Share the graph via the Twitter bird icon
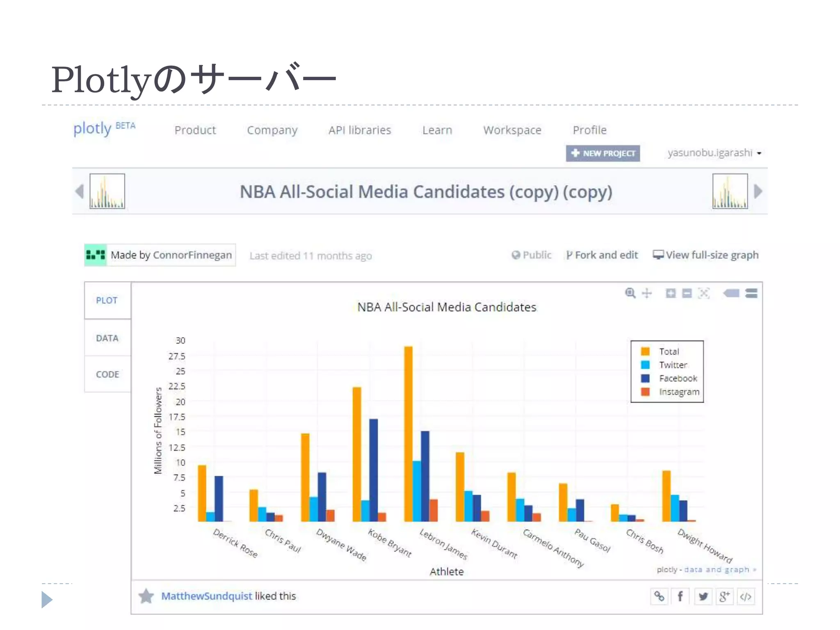The height and width of the screenshot is (630, 840). coord(703,596)
